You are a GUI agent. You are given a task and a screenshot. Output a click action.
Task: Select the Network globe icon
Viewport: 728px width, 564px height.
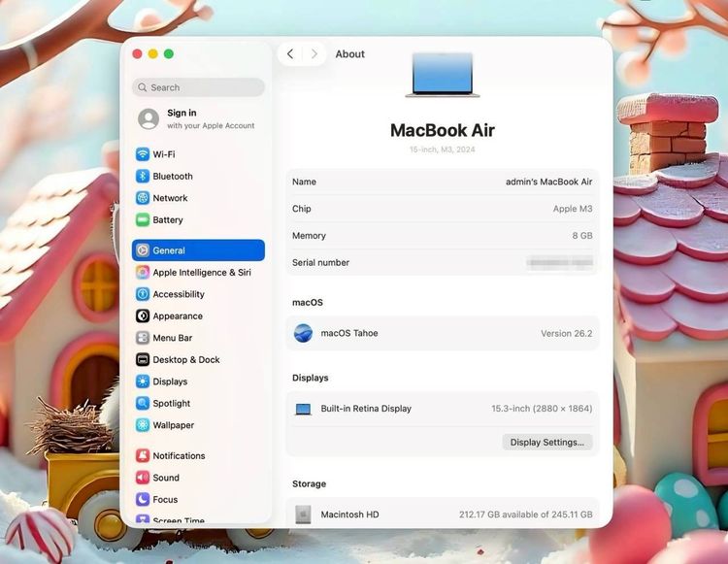coord(143,198)
